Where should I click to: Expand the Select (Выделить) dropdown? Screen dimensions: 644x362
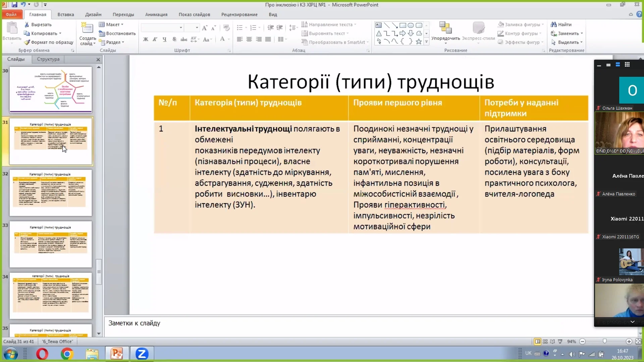[568, 42]
